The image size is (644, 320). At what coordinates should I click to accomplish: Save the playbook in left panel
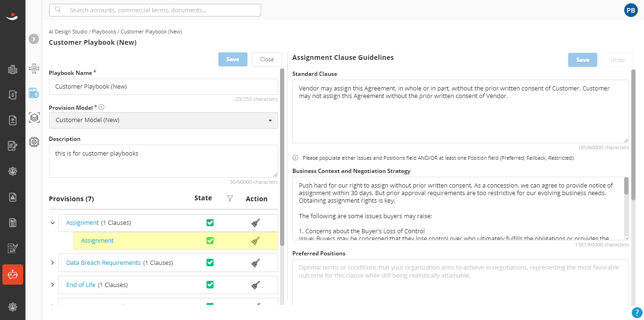(x=233, y=59)
